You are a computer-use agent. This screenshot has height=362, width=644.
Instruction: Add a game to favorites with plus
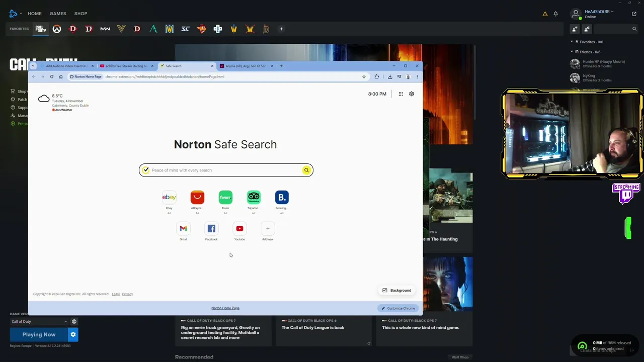[x=281, y=29]
